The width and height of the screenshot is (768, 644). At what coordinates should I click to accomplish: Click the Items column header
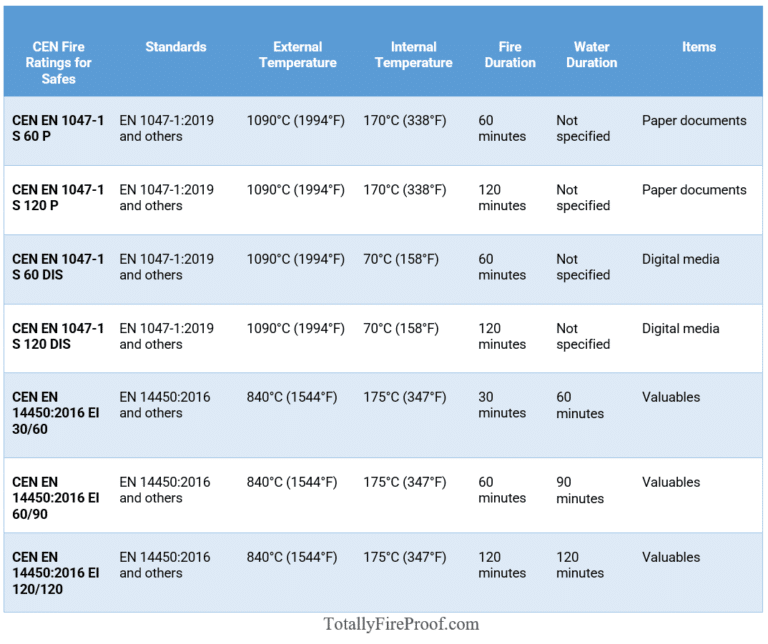point(698,47)
